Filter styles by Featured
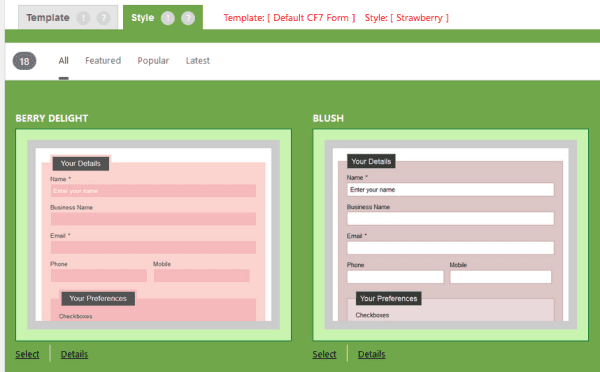This screenshot has width=600, height=372. tap(103, 60)
